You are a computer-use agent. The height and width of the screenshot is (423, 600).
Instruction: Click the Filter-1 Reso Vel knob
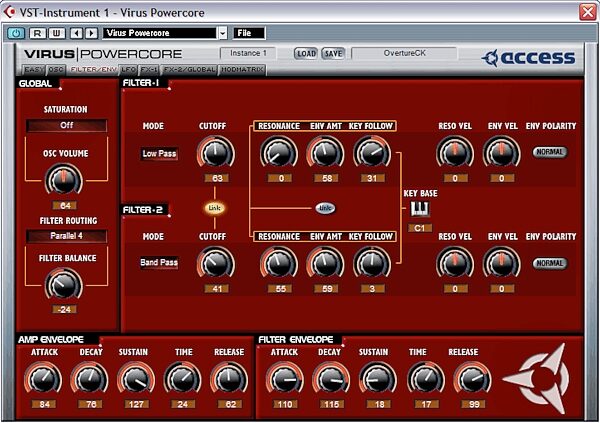pyautogui.click(x=455, y=153)
